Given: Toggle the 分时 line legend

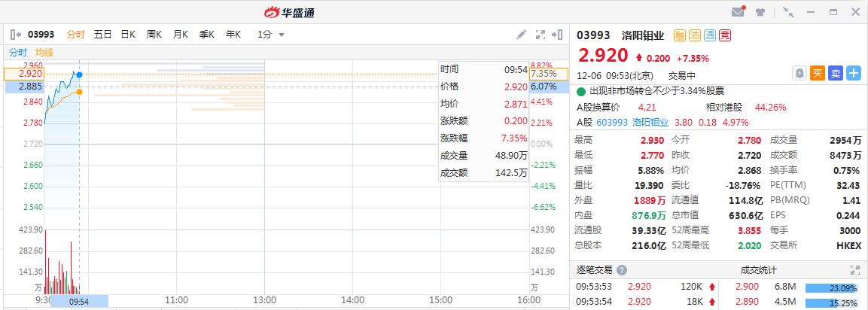Looking at the screenshot, I should [18, 52].
